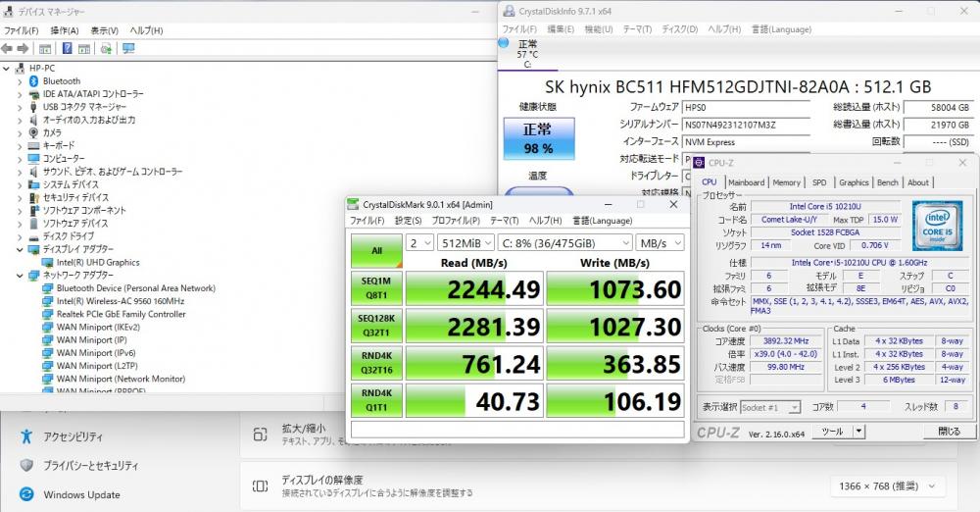Click the Accessibility icon in Settings sidebar
Viewport: 980px width, 512px height.
(26, 436)
